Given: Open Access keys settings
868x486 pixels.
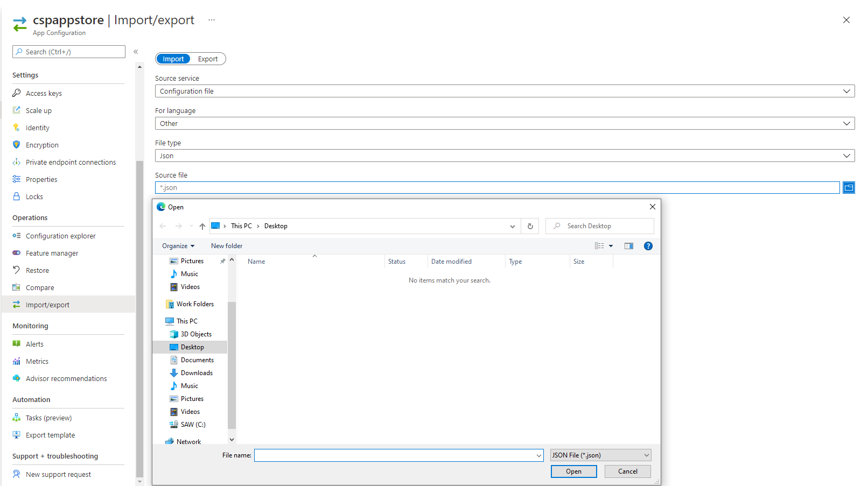Looking at the screenshot, I should 44,93.
